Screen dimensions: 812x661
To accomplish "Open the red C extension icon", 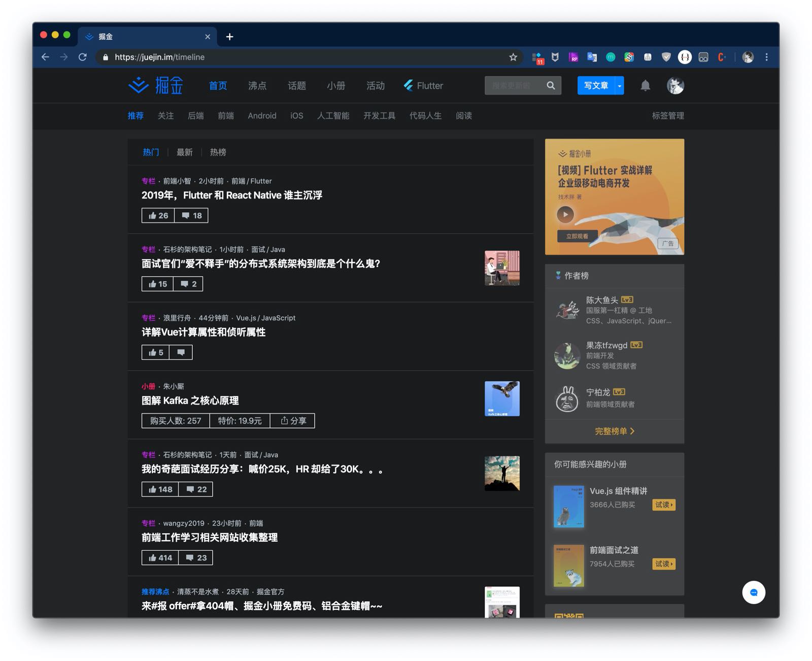I will [722, 57].
